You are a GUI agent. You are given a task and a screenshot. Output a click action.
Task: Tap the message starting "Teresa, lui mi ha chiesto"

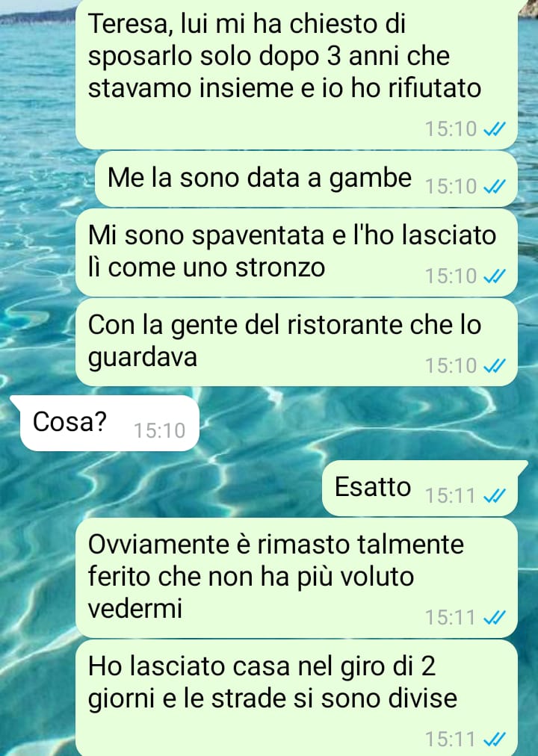(297, 72)
